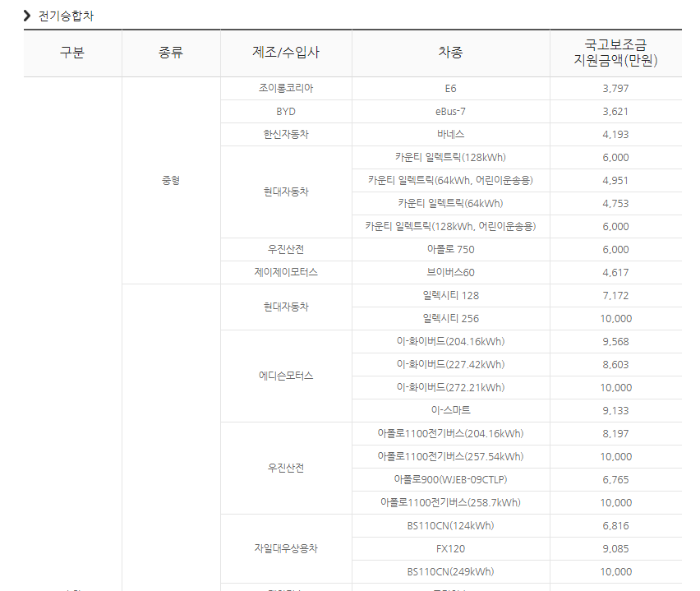Click 카운티 일렉트릭(128kWh) model
The width and height of the screenshot is (700, 591).
click(x=450, y=158)
